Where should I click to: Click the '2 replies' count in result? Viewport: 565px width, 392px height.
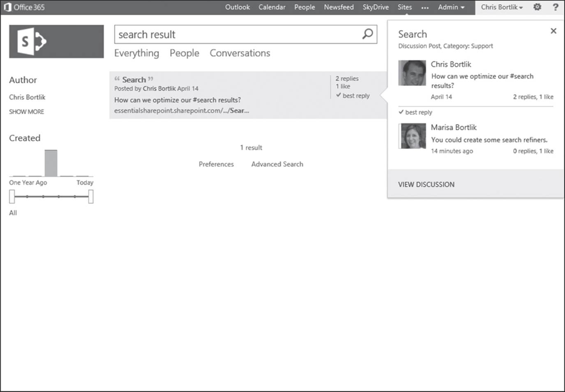[347, 78]
